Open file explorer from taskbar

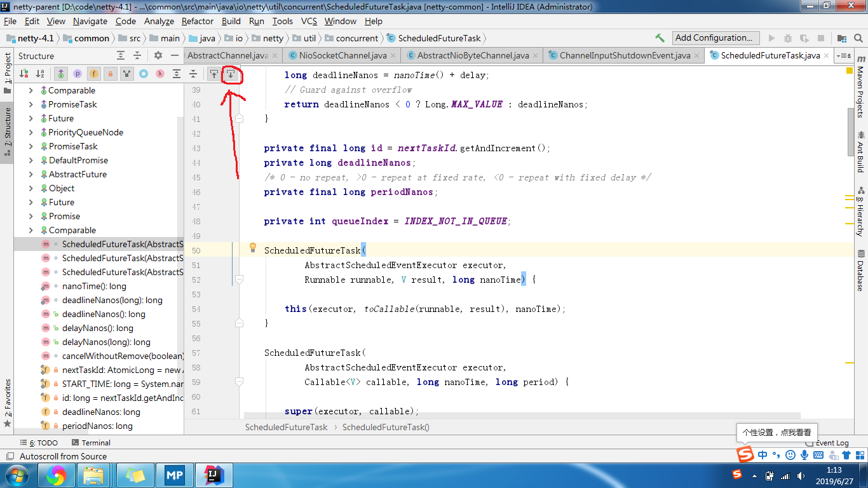pos(94,475)
